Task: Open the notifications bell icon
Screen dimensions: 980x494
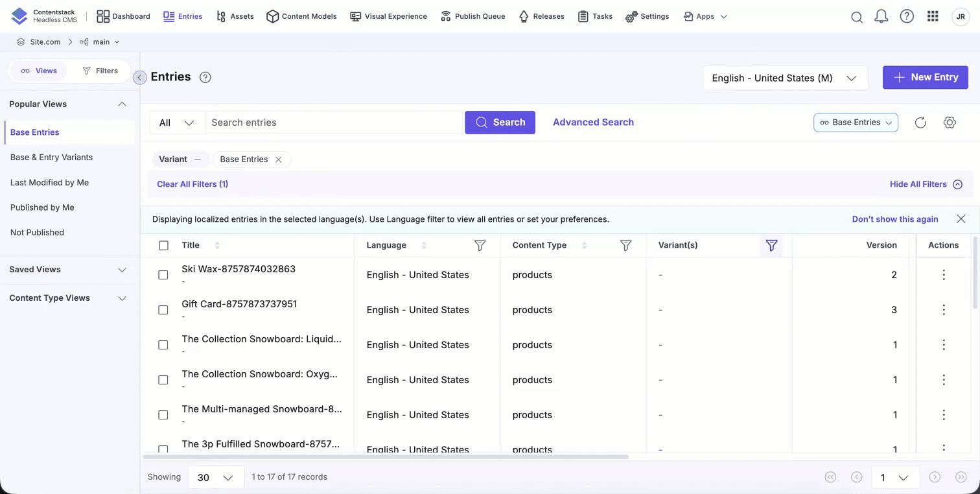Action: point(881,17)
